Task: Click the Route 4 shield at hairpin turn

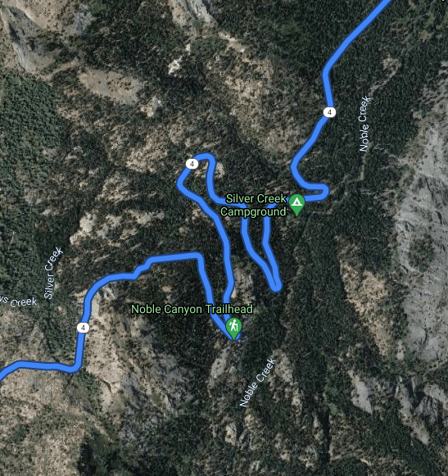Action: coord(192,164)
